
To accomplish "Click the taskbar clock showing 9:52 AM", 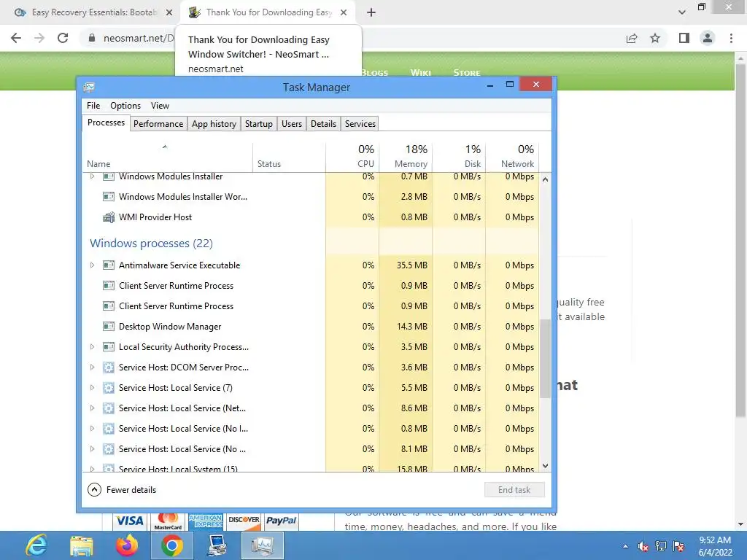I will point(715,546).
